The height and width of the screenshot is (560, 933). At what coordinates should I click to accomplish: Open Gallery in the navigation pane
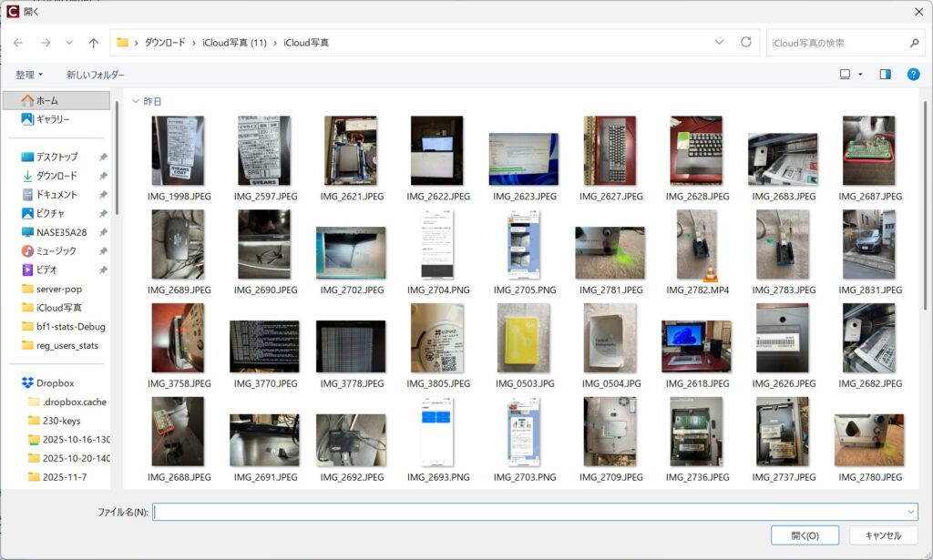(52, 119)
